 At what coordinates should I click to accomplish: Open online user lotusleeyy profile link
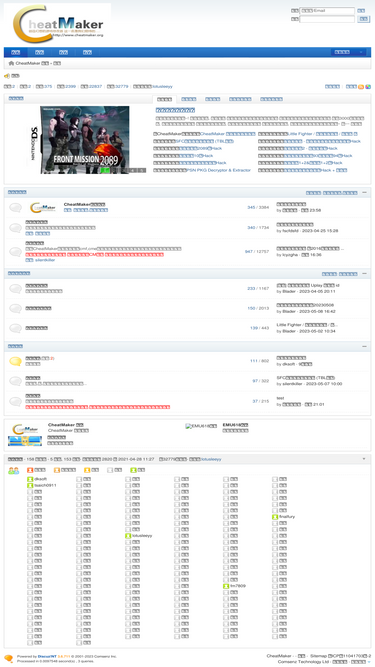[142, 536]
